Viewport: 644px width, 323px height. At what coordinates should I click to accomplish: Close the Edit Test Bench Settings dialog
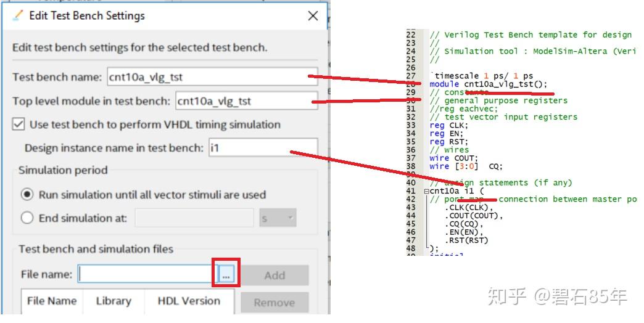click(x=313, y=16)
